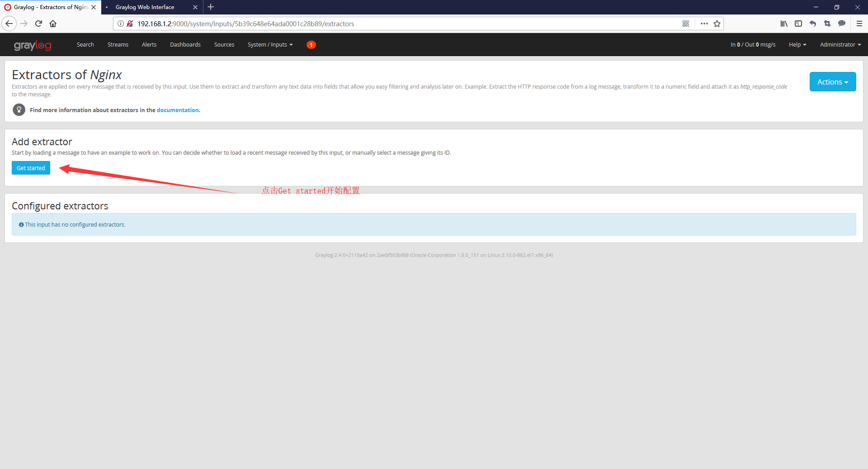Reload the current page
This screenshot has width=868, height=469.
(x=38, y=24)
